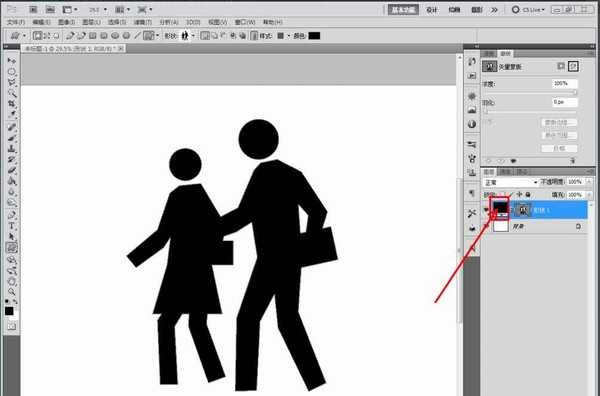
Task: Enable Shape Layers mode in options bar
Action: 37,36
